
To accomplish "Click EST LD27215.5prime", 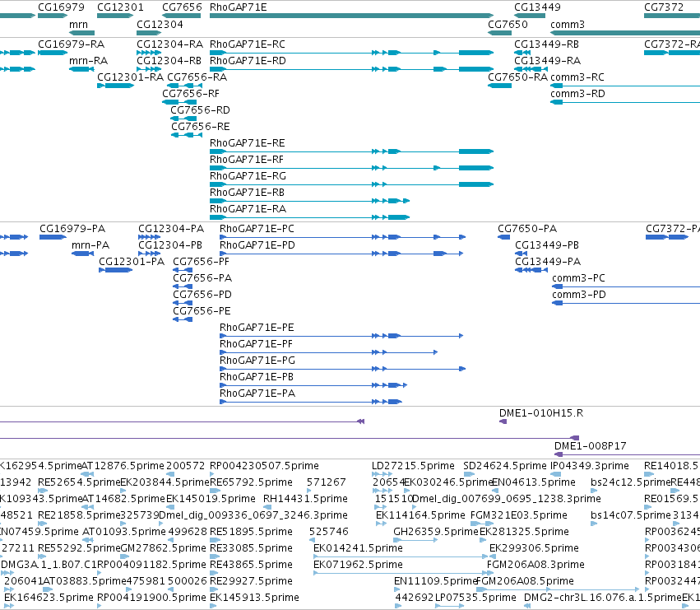I will click(x=382, y=474).
